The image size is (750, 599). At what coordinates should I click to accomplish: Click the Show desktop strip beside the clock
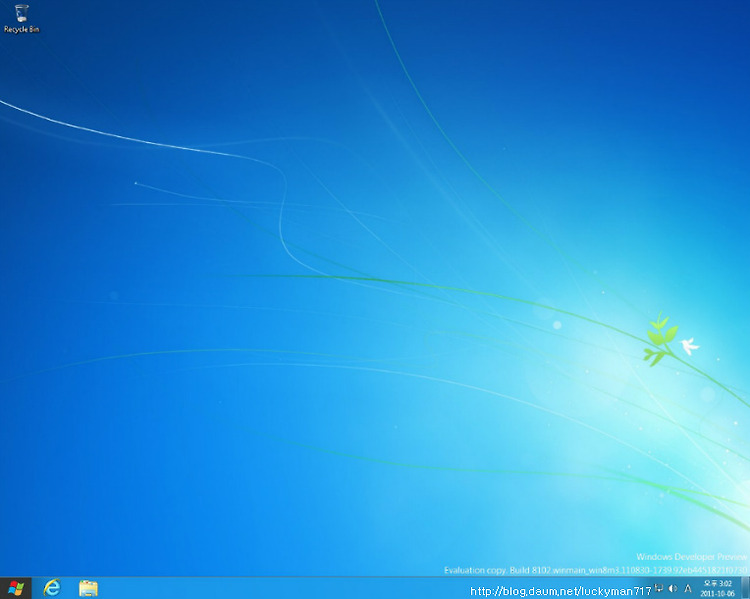pos(745,588)
